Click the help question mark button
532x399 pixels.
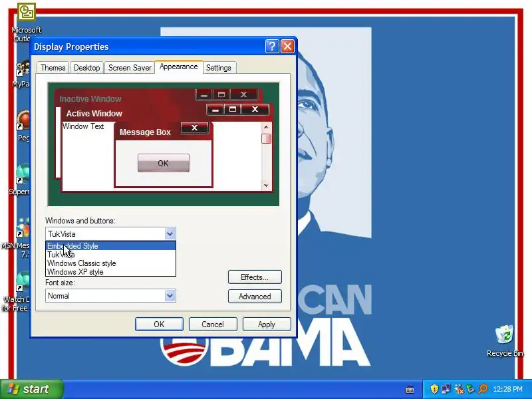pyautogui.click(x=272, y=46)
